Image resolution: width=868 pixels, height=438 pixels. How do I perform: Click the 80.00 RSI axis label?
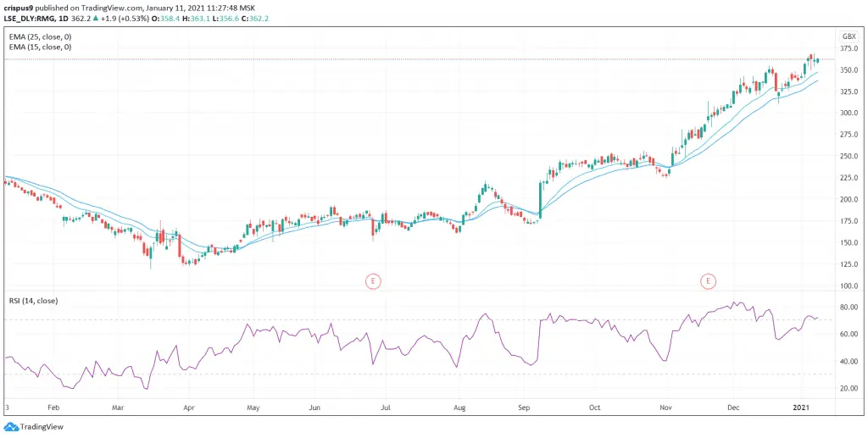(x=850, y=308)
